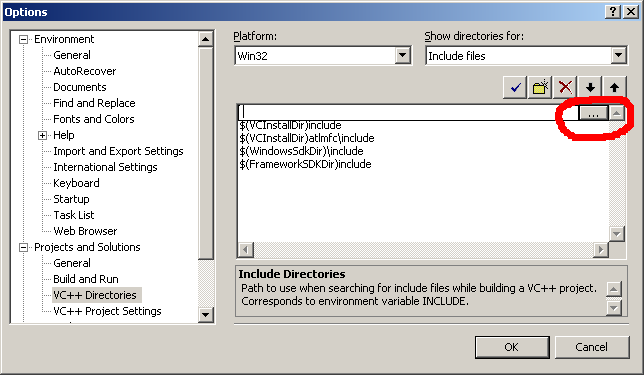Open the browse ellipsis button

pyautogui.click(x=593, y=113)
